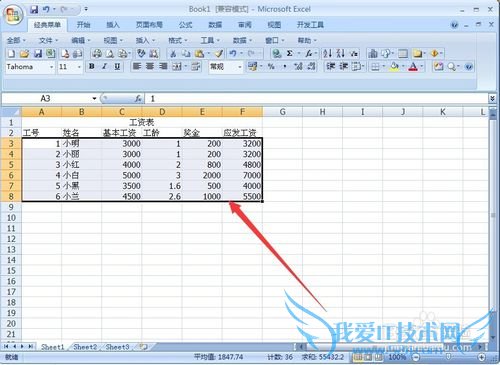The image size is (500, 365).
Task: Sort ascending with A-Z icon
Action: coord(328,53)
